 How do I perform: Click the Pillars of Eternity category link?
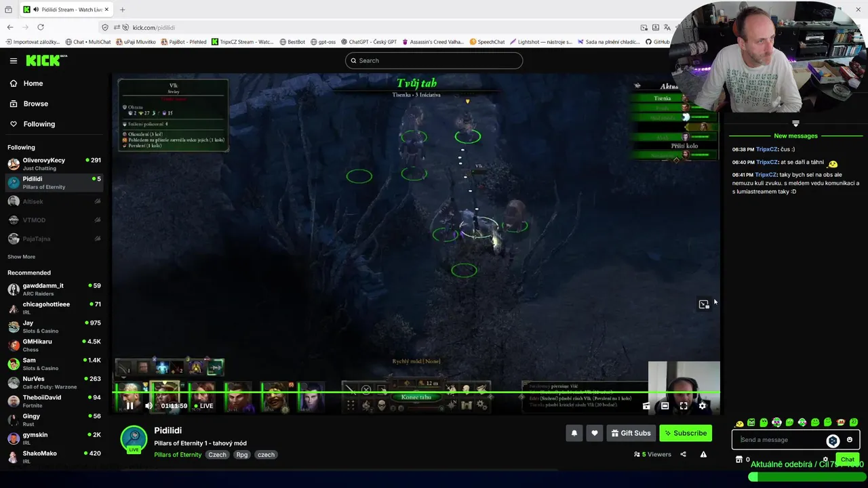[178, 455]
